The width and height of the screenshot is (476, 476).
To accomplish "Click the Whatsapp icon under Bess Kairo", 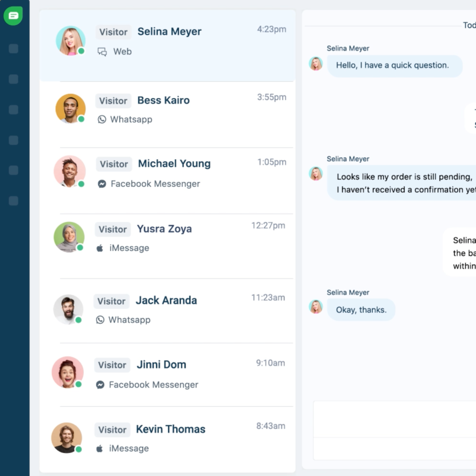I will coord(102,119).
